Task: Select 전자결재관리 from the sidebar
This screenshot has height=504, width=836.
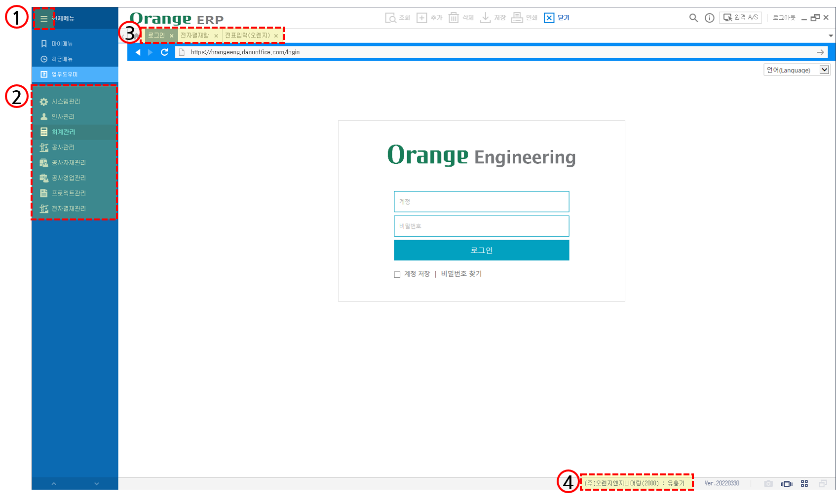Action: [68, 208]
